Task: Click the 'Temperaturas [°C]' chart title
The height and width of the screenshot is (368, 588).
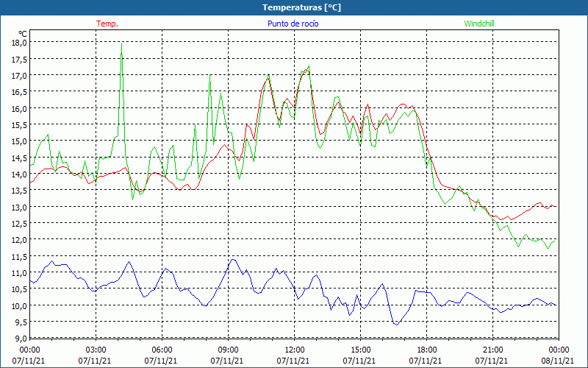Action: point(301,7)
